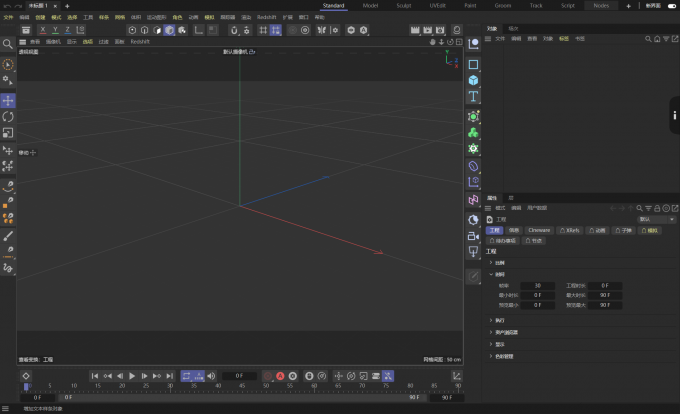Open the Redshift menu in menu bar
Screen dimensions: 680x414
[266, 17]
